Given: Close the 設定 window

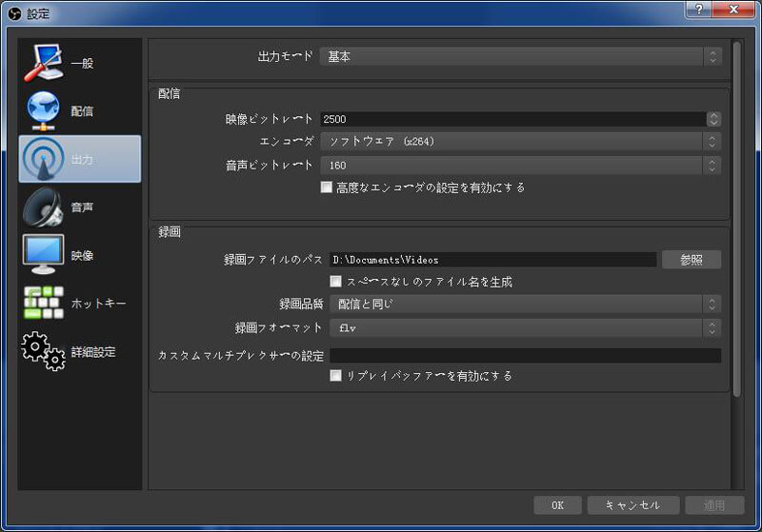Looking at the screenshot, I should [x=733, y=9].
